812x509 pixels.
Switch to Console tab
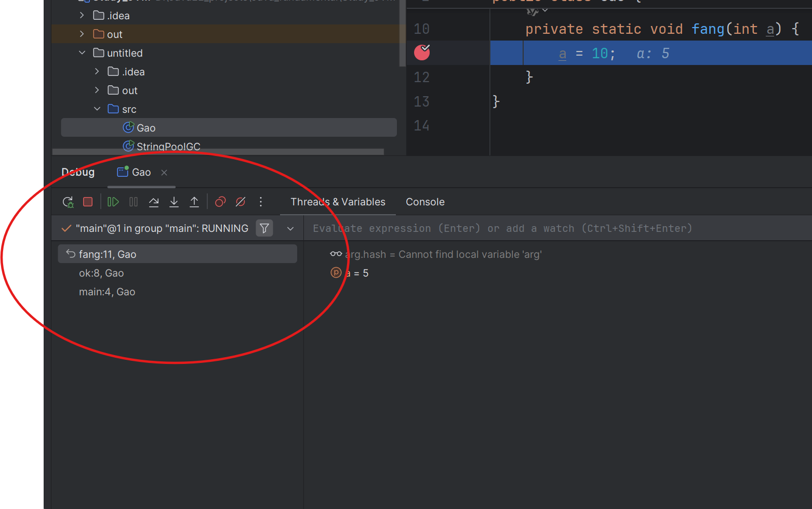click(425, 202)
